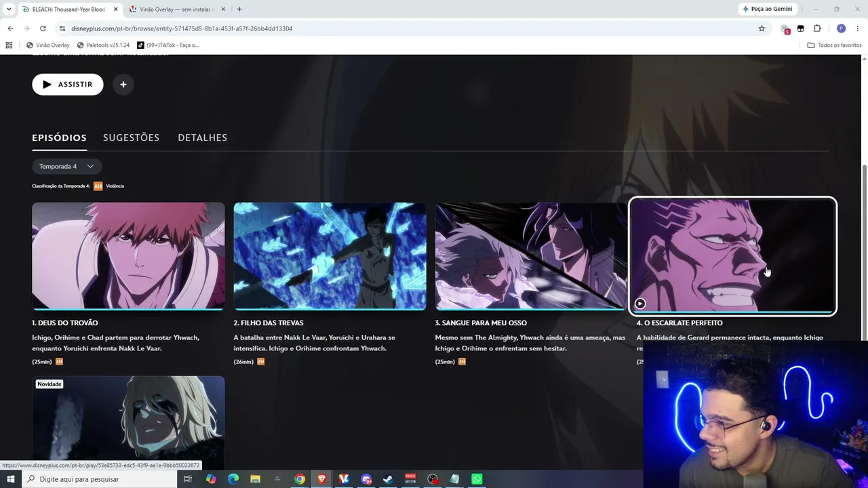Screen dimensions: 868x488
Task: Open the Detalhes tab
Action: (x=202, y=138)
